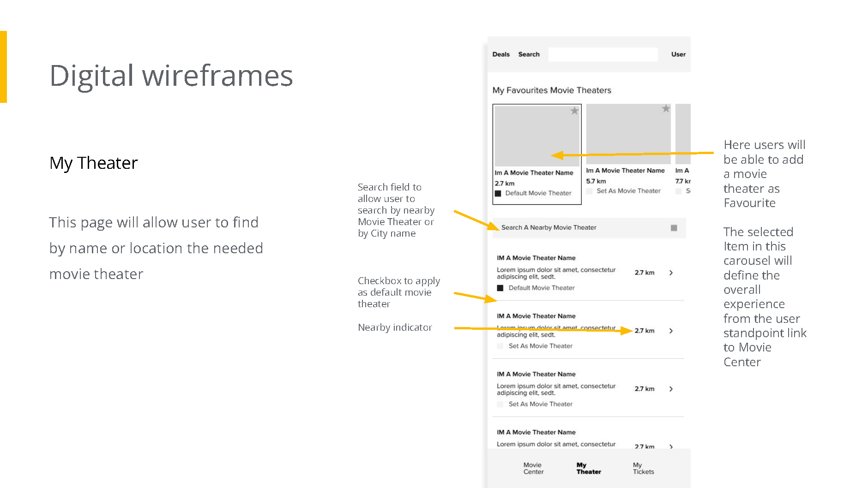This screenshot has width=868, height=488.
Task: Switch to the My Tickets tab
Action: point(643,468)
